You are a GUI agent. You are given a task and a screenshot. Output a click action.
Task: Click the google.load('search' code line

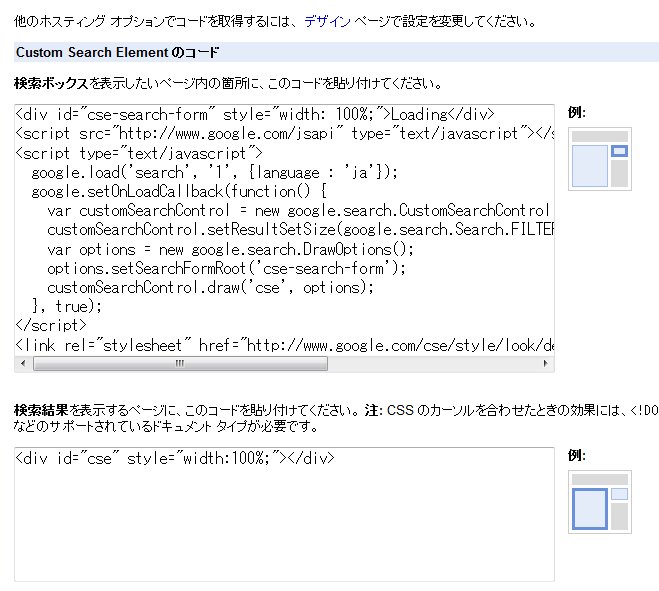coord(214,172)
